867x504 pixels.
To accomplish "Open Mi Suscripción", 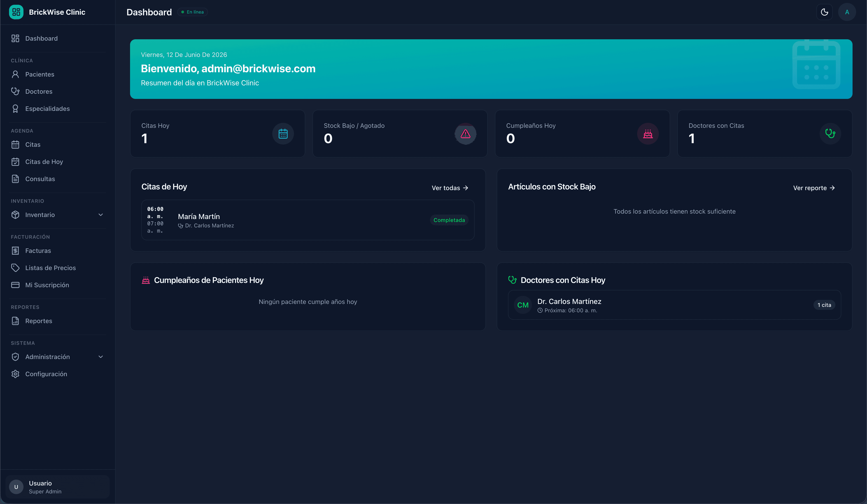I will click(57, 285).
